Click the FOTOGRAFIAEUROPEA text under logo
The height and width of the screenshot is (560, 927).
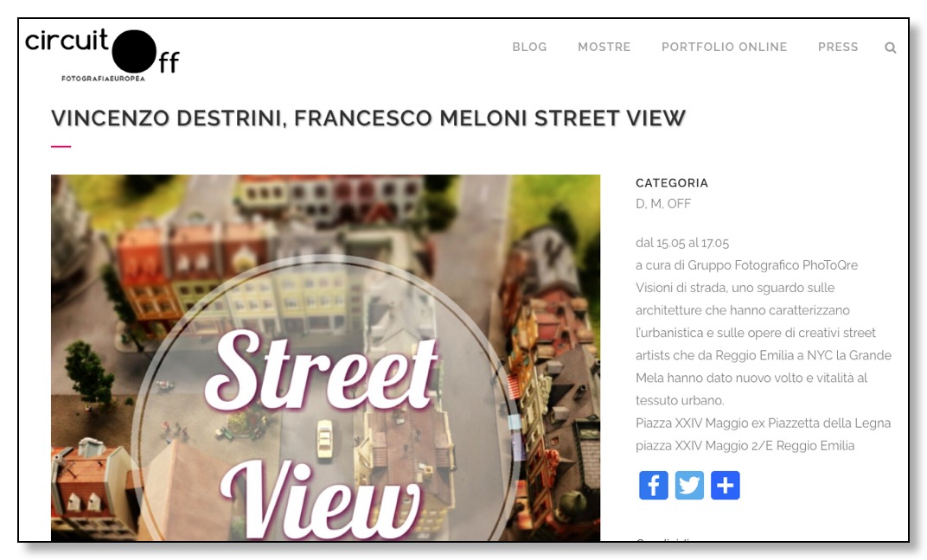point(103,79)
